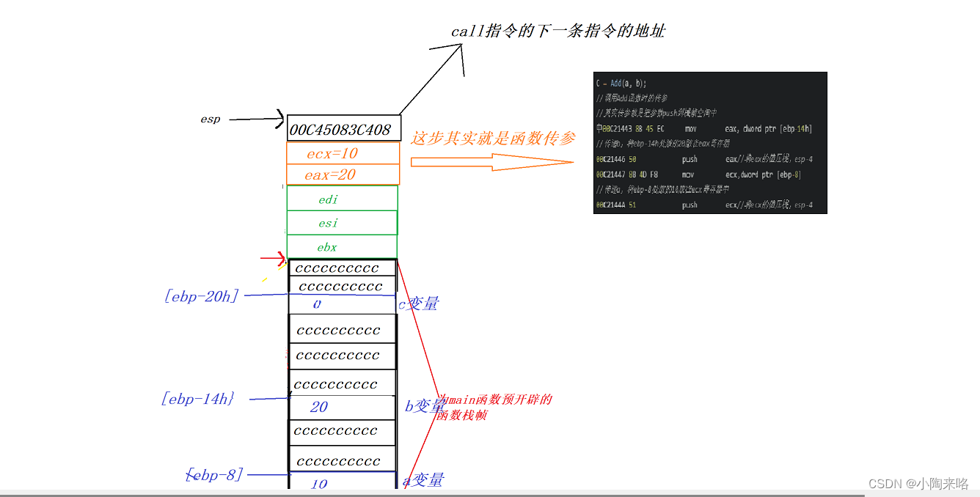Click the red "main函数预开辟的函数栈帧" note
Image resolution: width=980 pixels, height=497 pixels.
click(x=494, y=407)
